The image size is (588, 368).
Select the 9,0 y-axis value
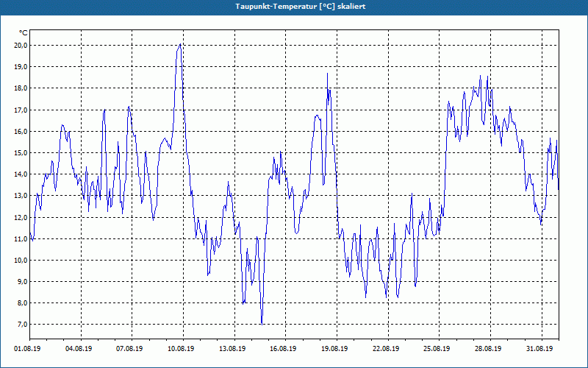(x=23, y=282)
